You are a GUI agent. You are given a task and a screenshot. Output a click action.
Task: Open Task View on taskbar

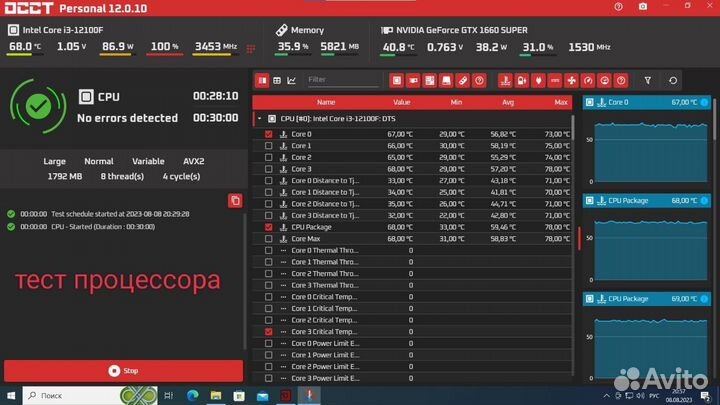pyautogui.click(x=169, y=395)
